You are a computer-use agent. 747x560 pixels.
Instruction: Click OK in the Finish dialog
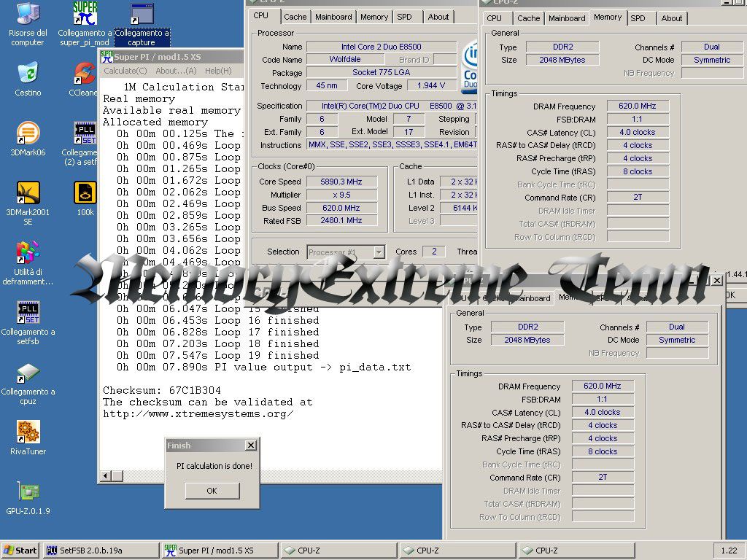tap(212, 491)
